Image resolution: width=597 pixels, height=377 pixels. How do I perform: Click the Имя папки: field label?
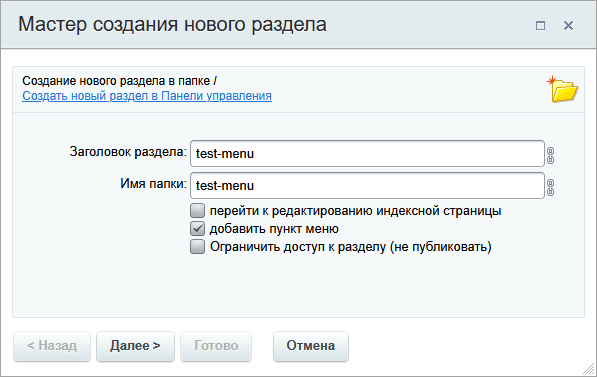[153, 184]
